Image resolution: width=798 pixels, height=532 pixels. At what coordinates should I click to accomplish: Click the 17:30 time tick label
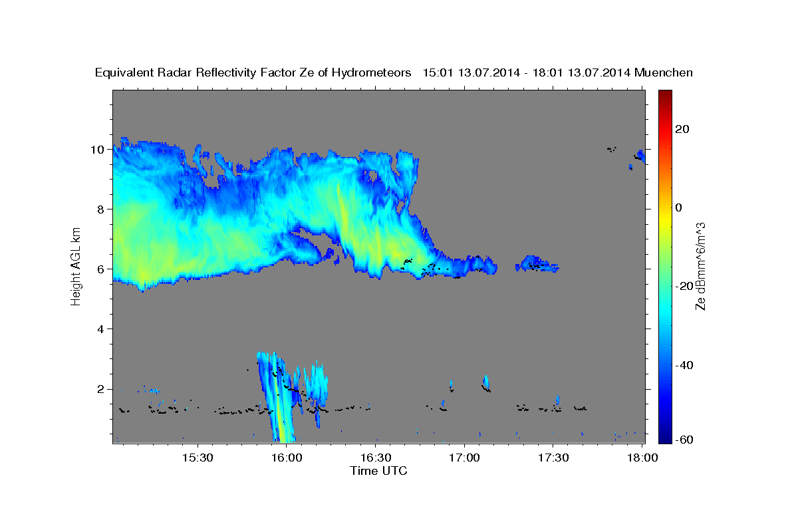553,458
